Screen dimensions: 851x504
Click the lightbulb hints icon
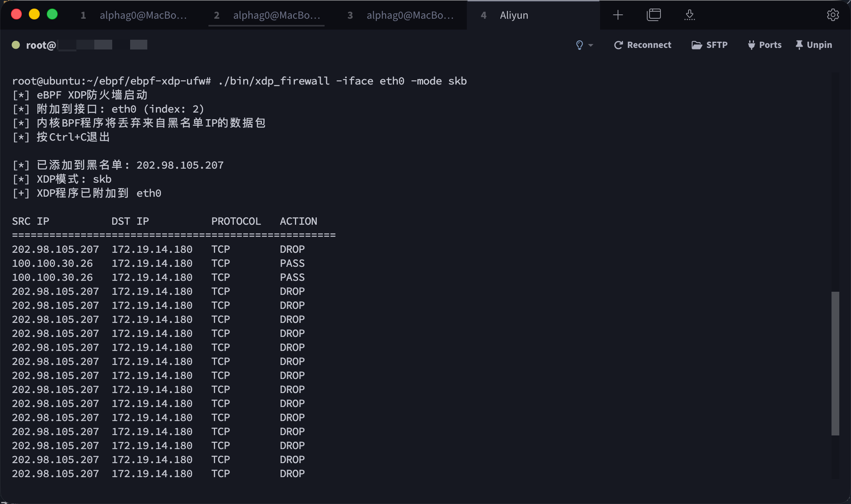click(579, 45)
